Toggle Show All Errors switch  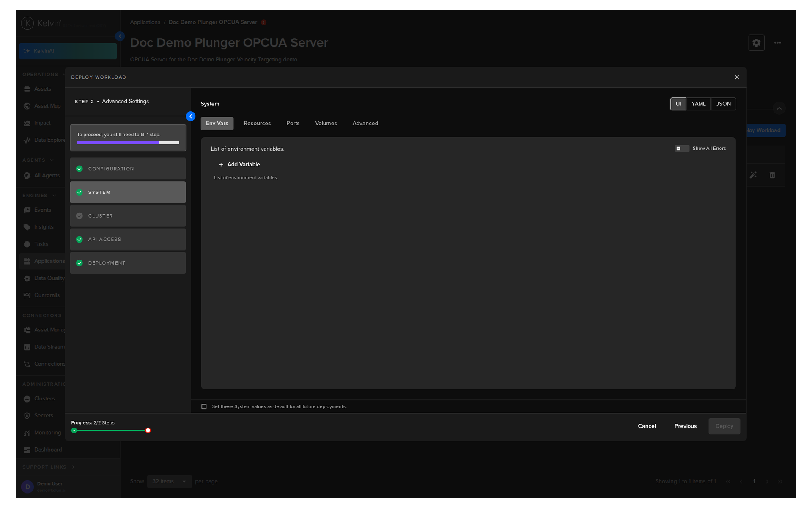point(682,149)
